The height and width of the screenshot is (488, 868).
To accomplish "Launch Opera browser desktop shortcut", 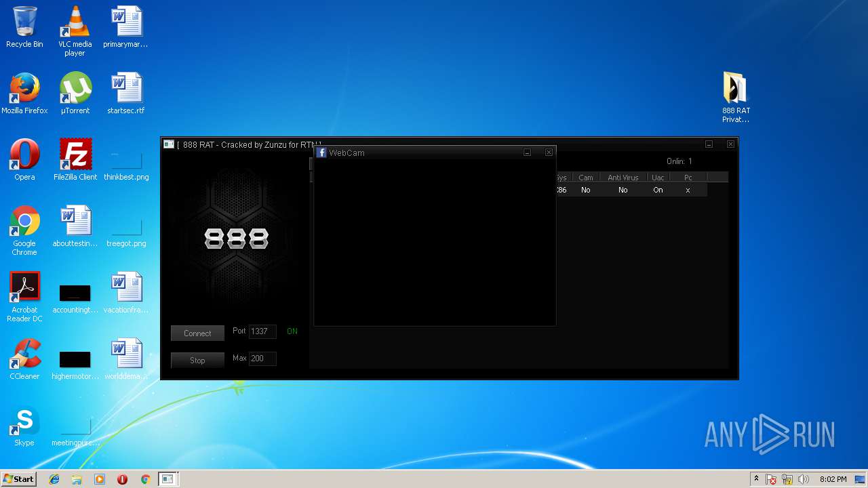I will pyautogui.click(x=24, y=160).
